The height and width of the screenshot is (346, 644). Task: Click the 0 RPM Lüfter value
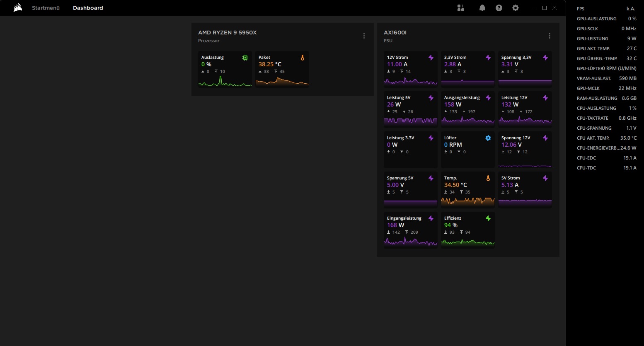pyautogui.click(x=453, y=145)
